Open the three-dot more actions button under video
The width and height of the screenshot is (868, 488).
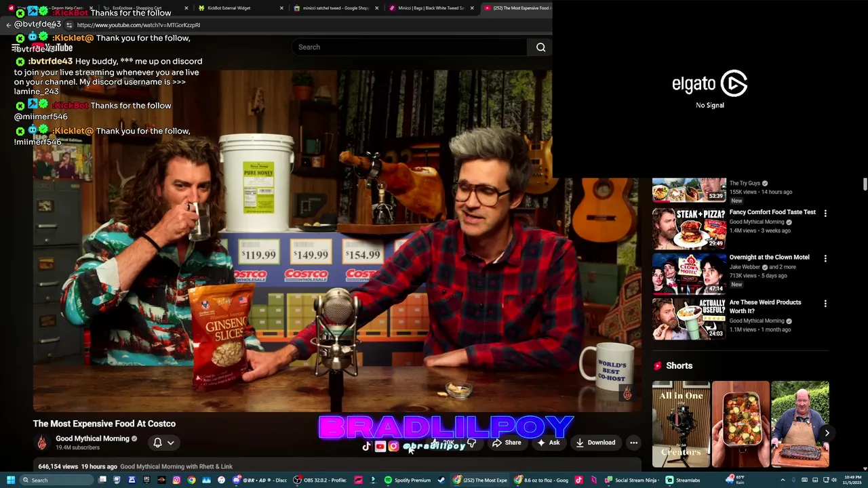point(633,443)
